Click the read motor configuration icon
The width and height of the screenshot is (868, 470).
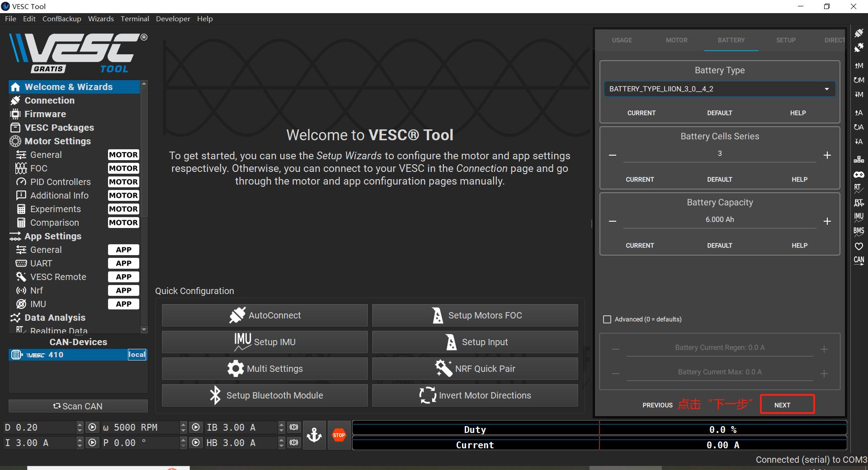pos(859,66)
